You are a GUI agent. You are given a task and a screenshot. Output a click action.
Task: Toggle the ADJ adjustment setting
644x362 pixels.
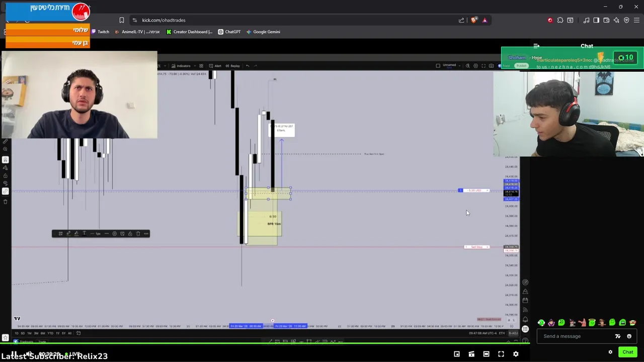point(513,333)
